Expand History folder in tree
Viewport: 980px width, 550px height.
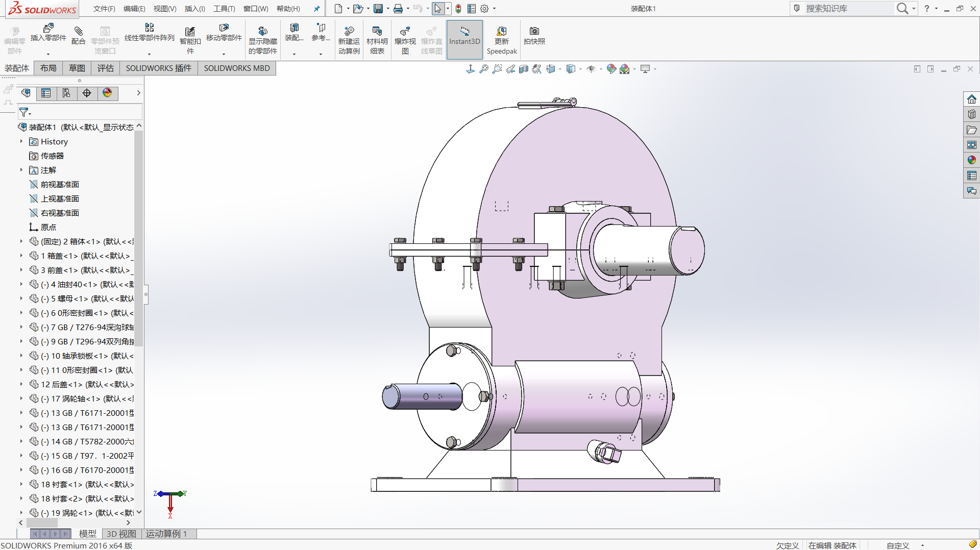[21, 141]
